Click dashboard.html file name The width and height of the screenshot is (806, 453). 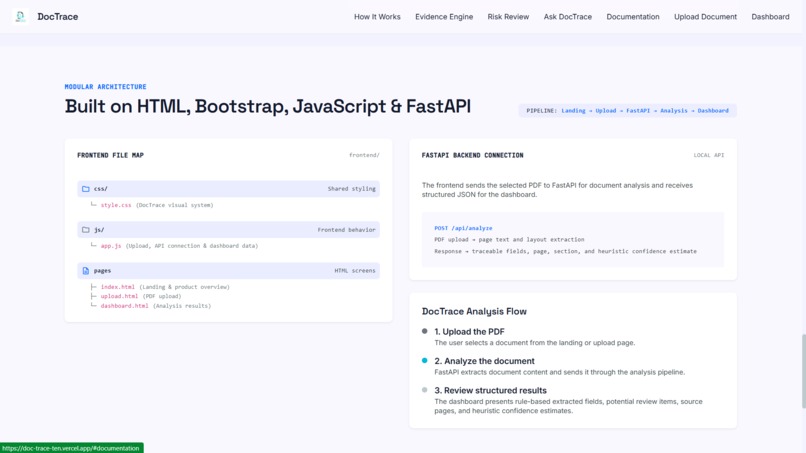point(124,305)
